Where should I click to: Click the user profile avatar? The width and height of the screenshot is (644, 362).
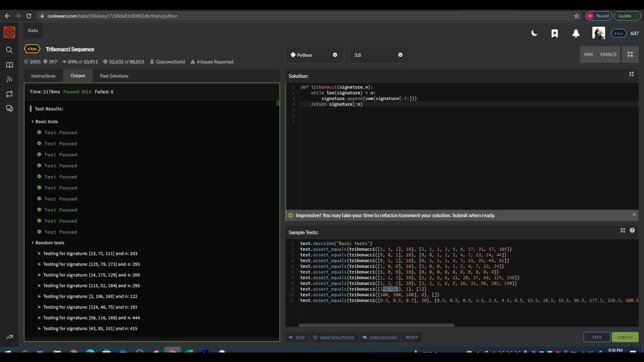(598, 33)
